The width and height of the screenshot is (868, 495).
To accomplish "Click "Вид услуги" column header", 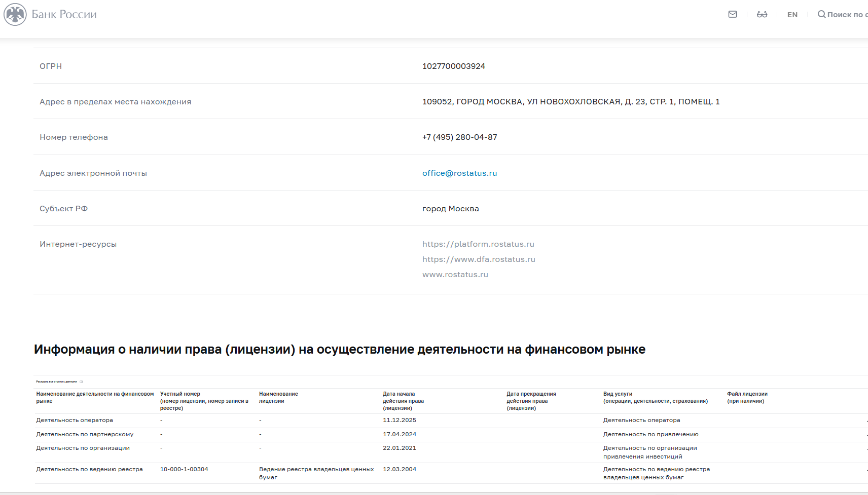I will pyautogui.click(x=656, y=397).
